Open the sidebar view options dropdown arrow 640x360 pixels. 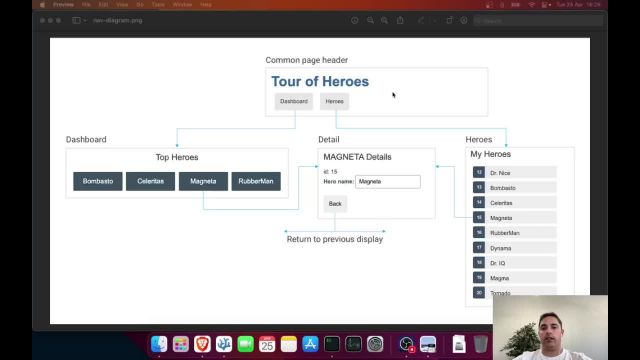(x=85, y=20)
